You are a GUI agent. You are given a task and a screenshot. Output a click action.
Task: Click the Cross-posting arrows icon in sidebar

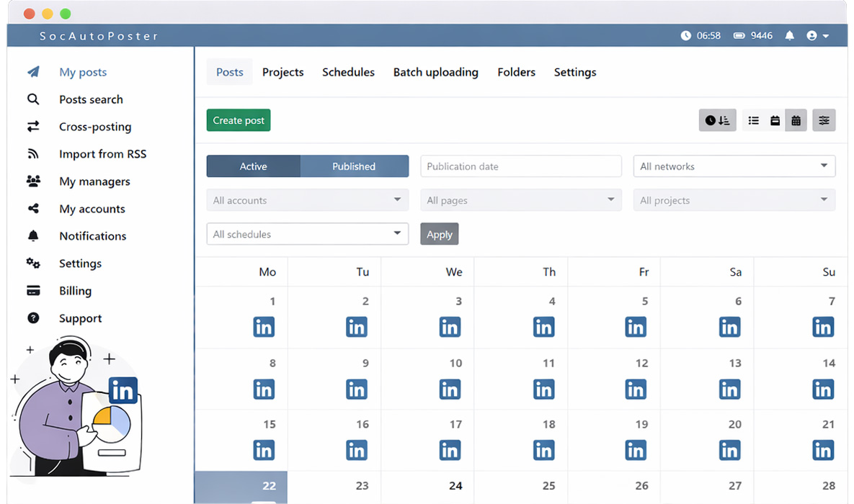coord(33,127)
